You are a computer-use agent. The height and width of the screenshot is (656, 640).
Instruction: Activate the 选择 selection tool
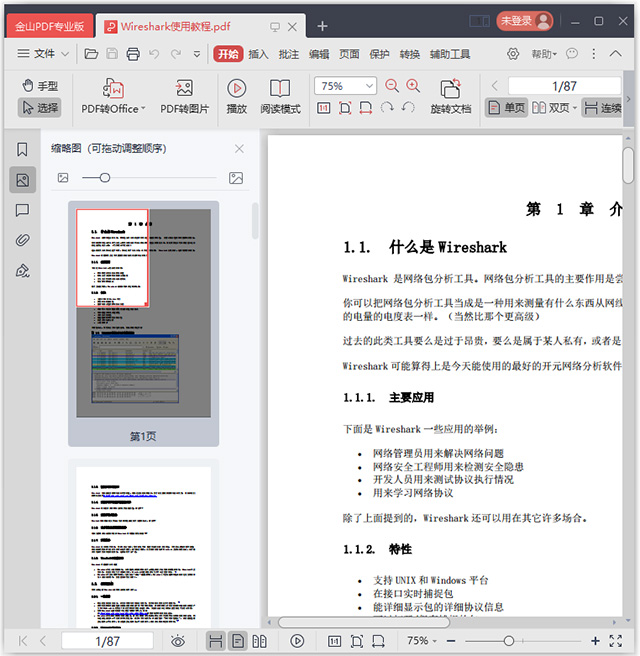40,108
